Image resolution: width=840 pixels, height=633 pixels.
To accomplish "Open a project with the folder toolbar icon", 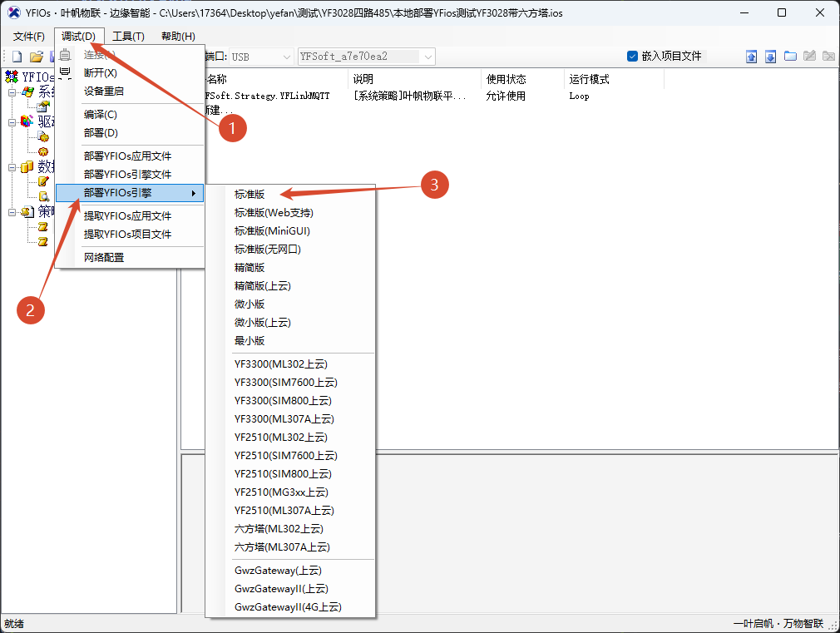I will click(35, 56).
